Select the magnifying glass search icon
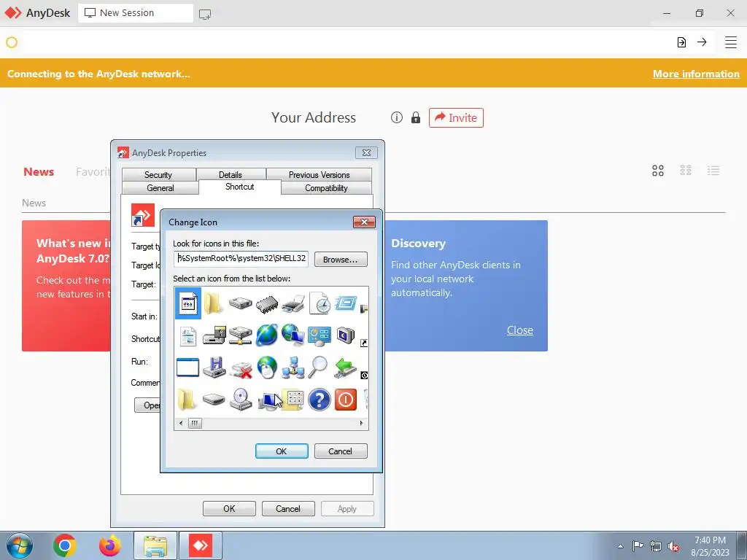 (x=318, y=367)
